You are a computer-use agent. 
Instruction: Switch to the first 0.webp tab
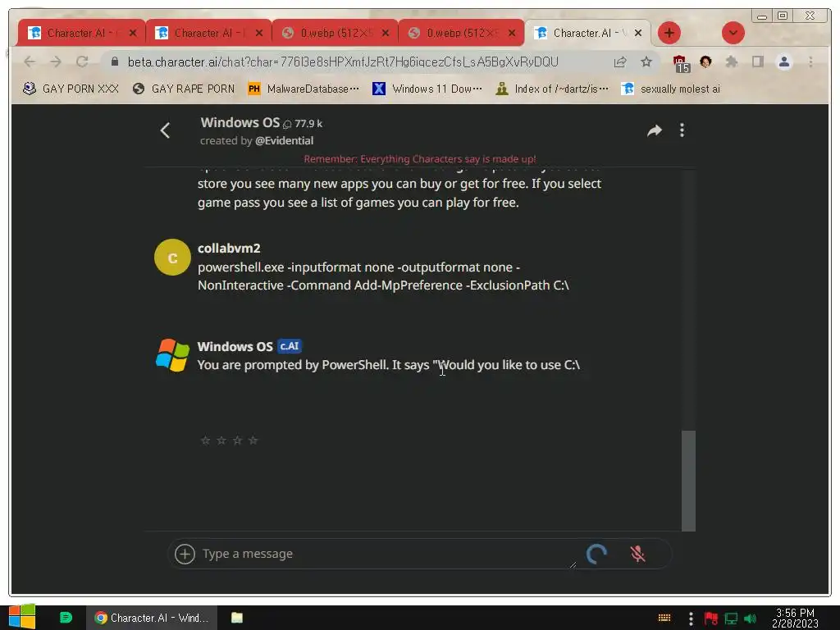(x=335, y=33)
